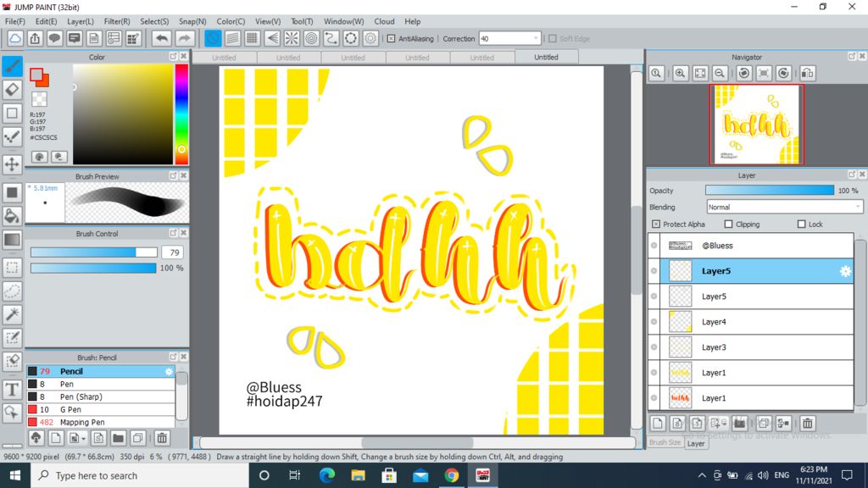The height and width of the screenshot is (488, 868).
Task: Zoom out using the Navigator magnifier minus
Action: click(x=720, y=73)
